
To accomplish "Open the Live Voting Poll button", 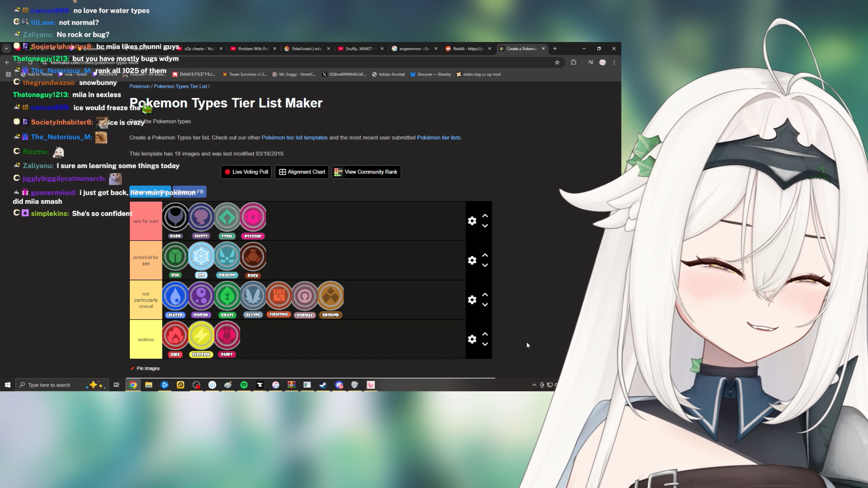I will (x=246, y=172).
